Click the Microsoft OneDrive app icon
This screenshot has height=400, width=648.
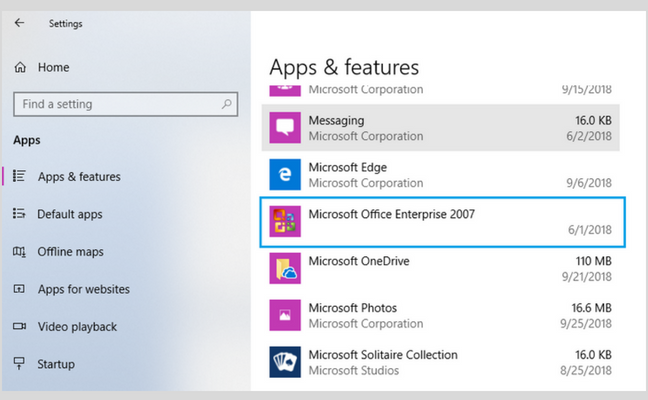(x=285, y=268)
